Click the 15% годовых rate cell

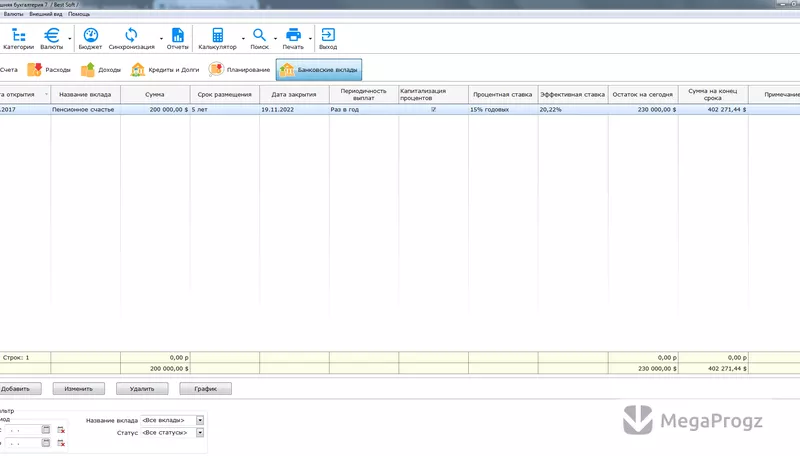(x=503, y=110)
